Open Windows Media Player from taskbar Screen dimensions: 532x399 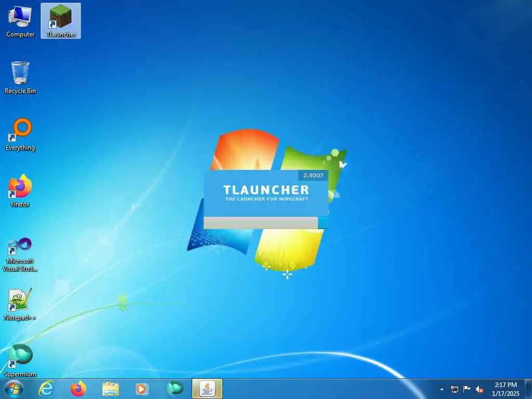142,389
